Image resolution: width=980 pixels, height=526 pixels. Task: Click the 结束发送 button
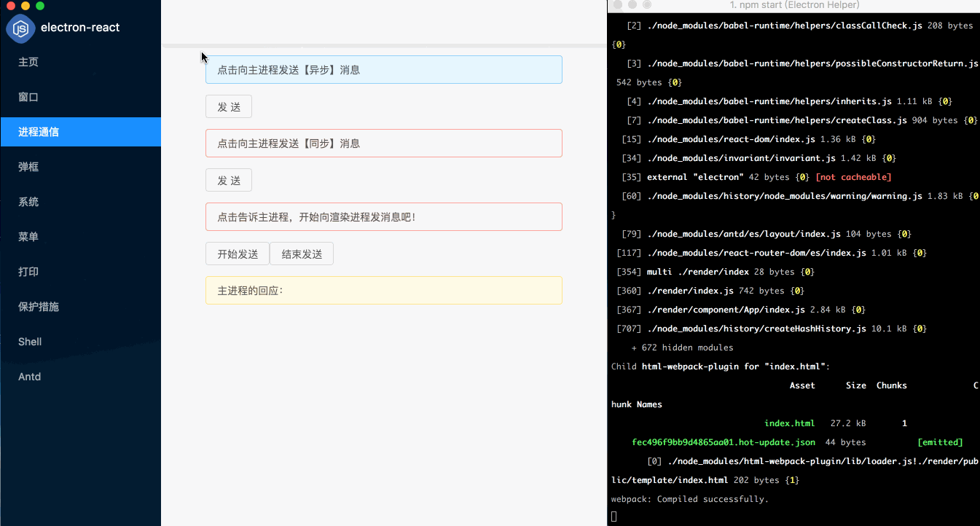(302, 254)
